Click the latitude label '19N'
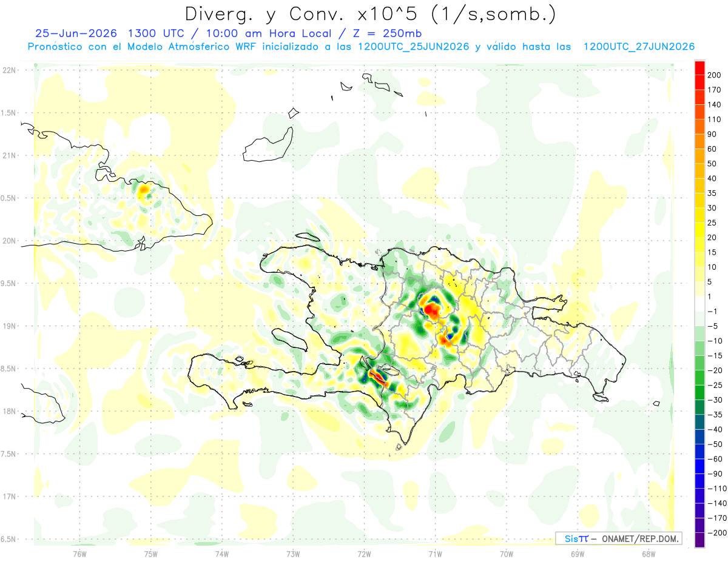 [x=9, y=326]
